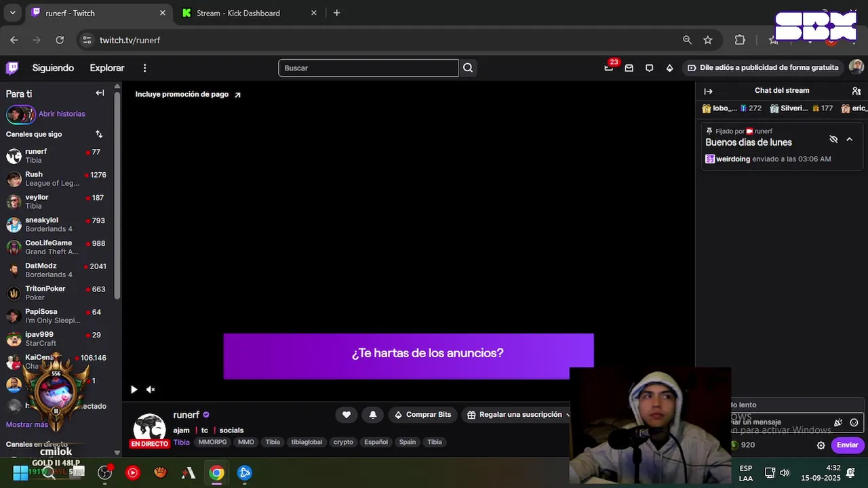Click in the Buscar search field
The image size is (868, 488).
[x=368, y=68]
